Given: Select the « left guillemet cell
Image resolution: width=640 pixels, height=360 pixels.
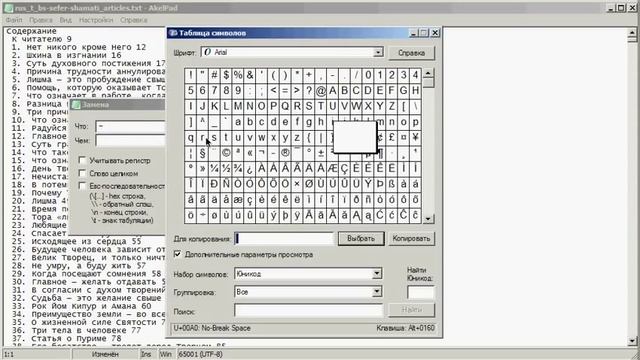Looking at the screenshot, I should click(249, 153).
